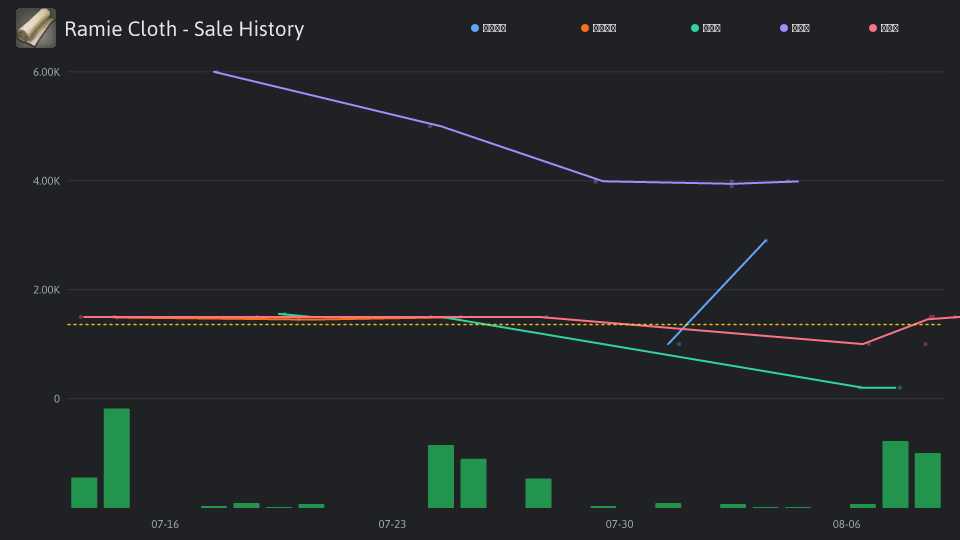The width and height of the screenshot is (960, 540).
Task: Click the pink line's lowest point near 08-06
Action: [x=864, y=344]
